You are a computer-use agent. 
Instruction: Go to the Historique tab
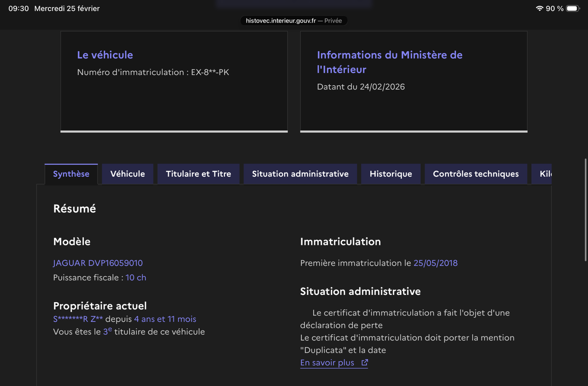(x=391, y=174)
